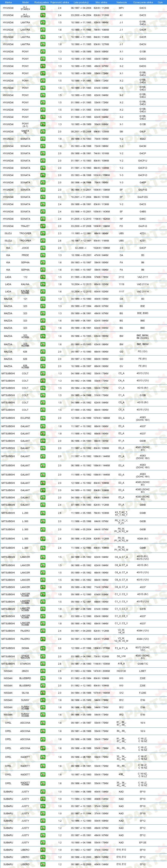Click fuel icon in Hyundai Santa Fe row
The width and height of the screenshot is (167, 868).
(43, 132)
